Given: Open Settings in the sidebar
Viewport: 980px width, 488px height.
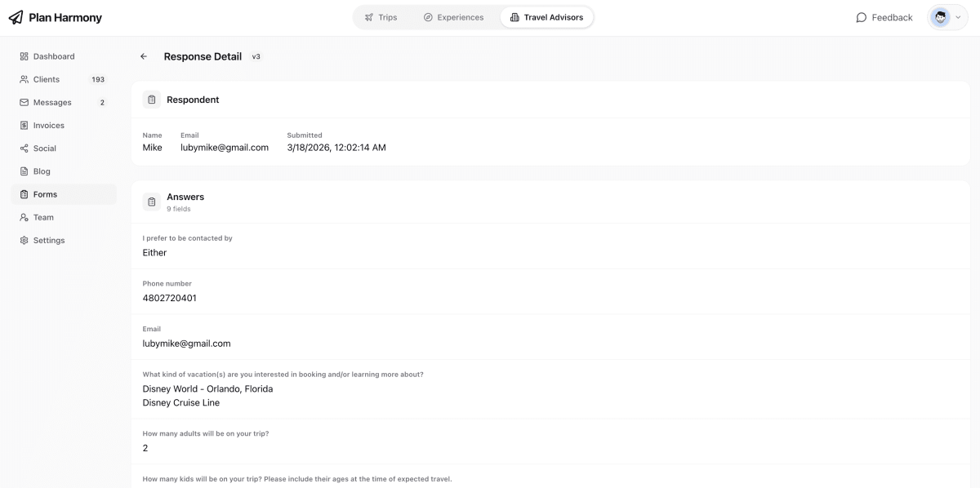Looking at the screenshot, I should tap(64, 240).
